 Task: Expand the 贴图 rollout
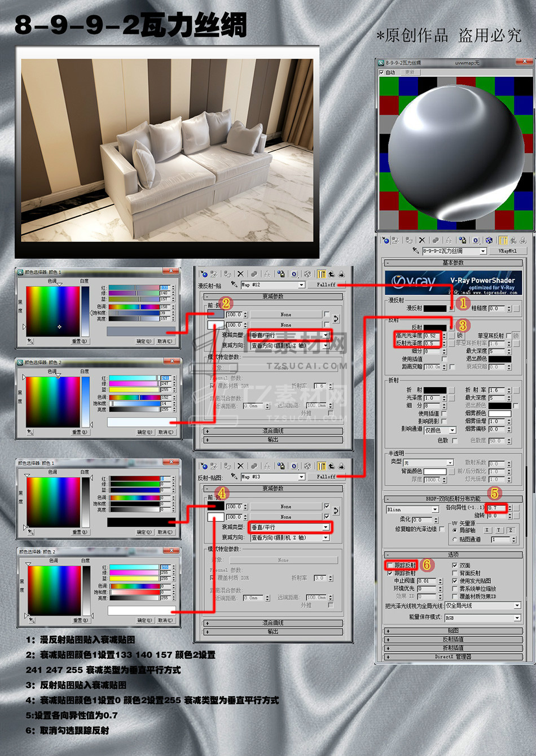pyautogui.click(x=453, y=631)
